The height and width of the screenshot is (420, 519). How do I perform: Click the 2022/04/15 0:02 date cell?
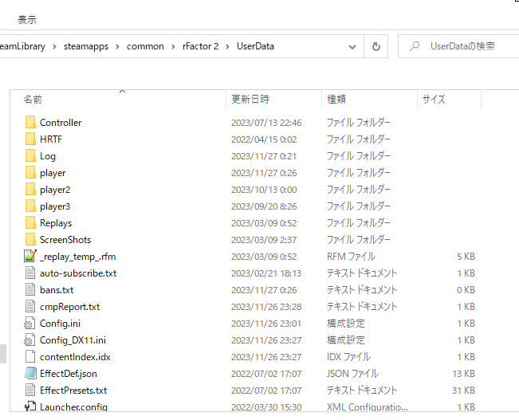[x=264, y=139]
